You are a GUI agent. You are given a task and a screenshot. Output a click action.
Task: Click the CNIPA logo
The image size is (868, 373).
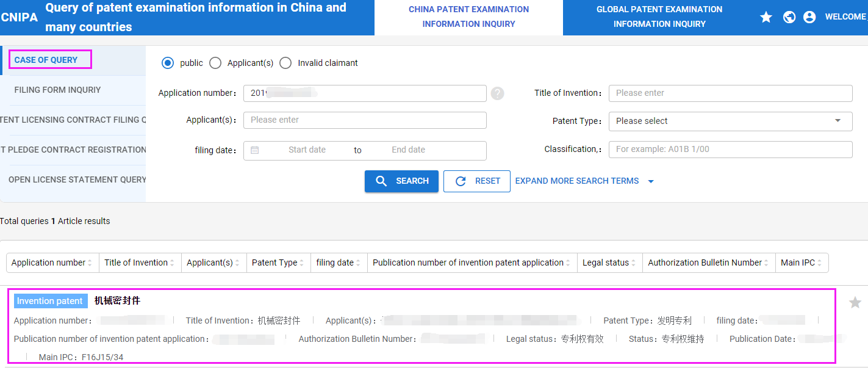pyautogui.click(x=19, y=17)
